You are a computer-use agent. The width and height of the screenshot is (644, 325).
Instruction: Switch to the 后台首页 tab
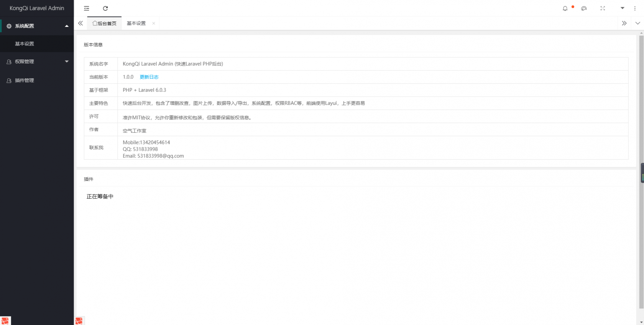[x=104, y=23]
